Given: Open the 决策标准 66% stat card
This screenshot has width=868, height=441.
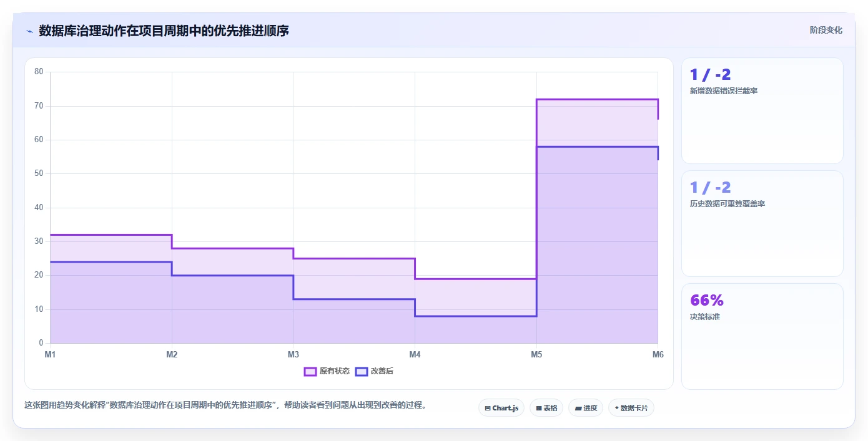Looking at the screenshot, I should [x=762, y=336].
